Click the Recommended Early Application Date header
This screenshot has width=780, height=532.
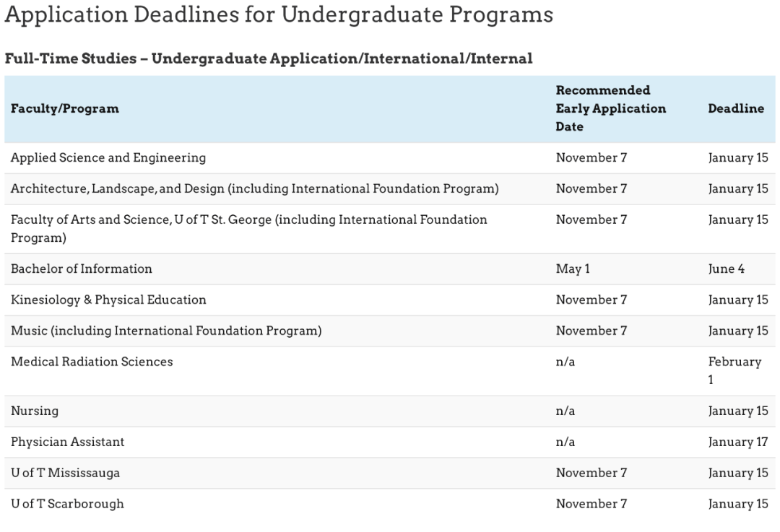pyautogui.click(x=610, y=109)
